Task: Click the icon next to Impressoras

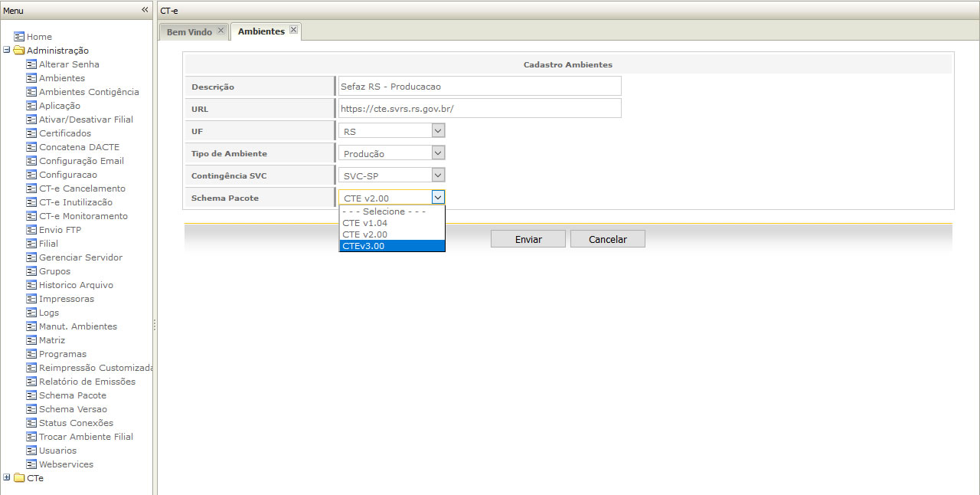Action: (31, 299)
